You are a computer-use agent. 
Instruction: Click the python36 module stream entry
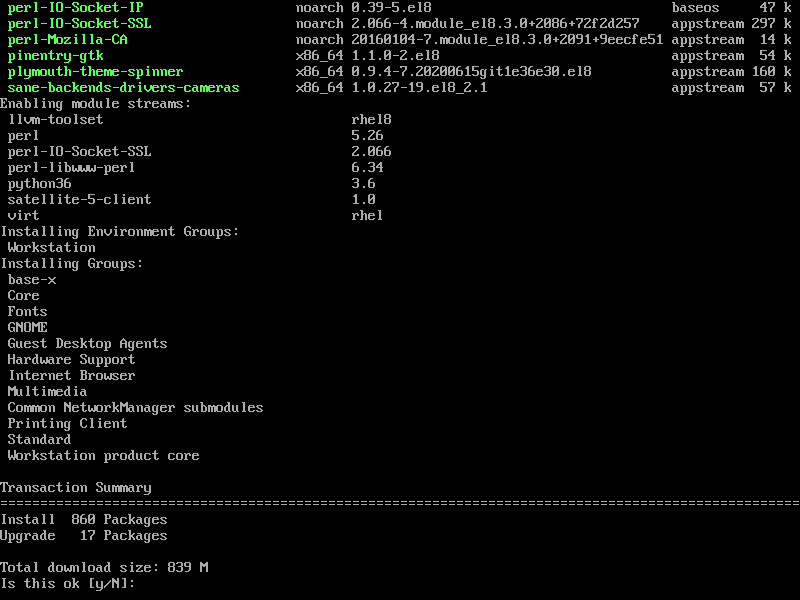39,184
